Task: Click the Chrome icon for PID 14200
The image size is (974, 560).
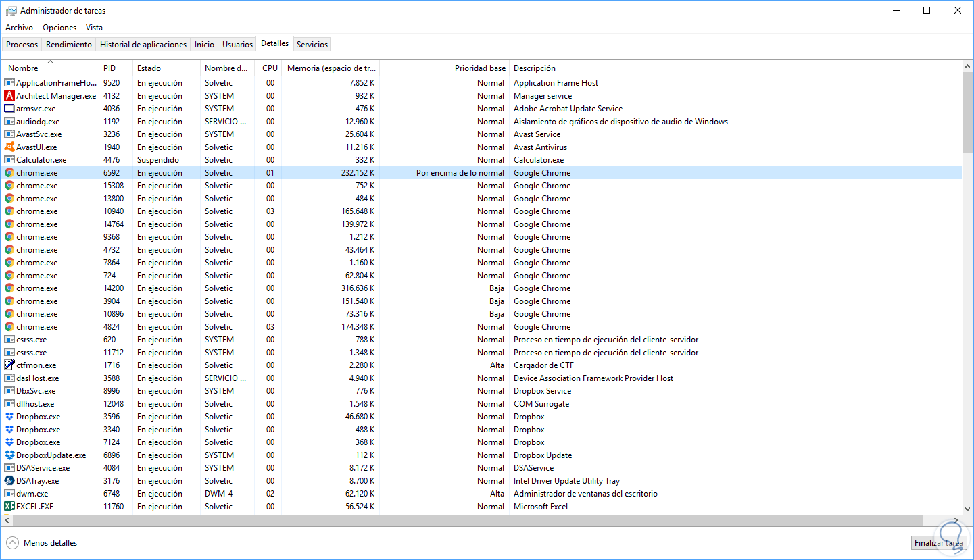Action: (x=9, y=288)
